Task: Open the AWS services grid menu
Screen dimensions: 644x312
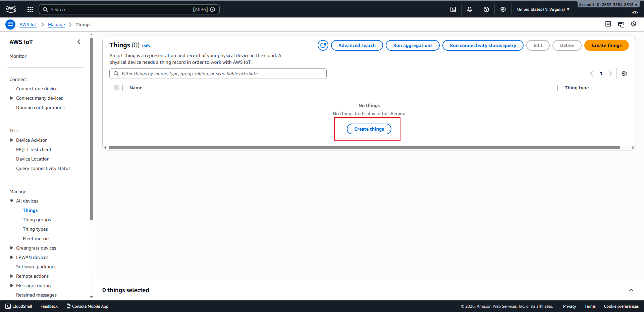Action: [x=30, y=9]
